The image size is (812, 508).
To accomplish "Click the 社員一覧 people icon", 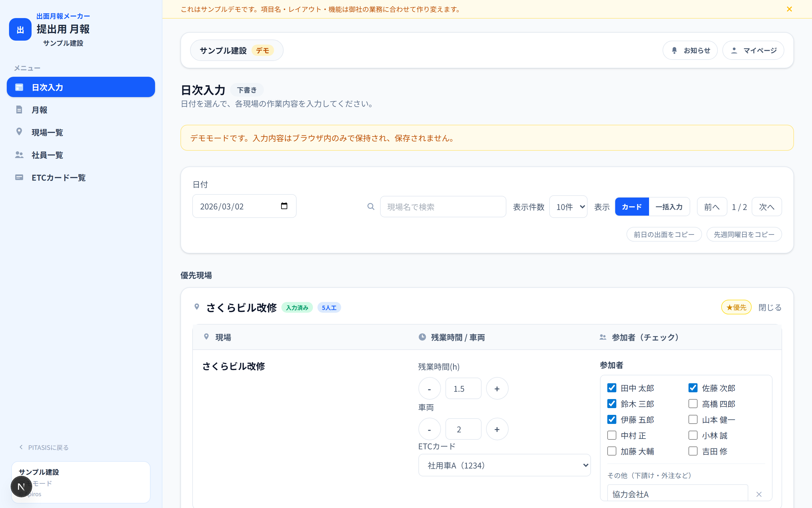I will pyautogui.click(x=19, y=155).
